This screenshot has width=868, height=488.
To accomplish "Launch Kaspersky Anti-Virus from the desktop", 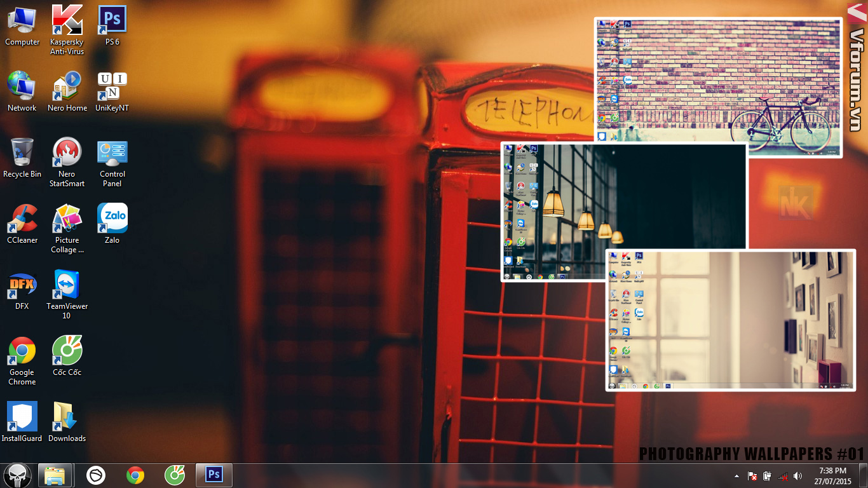I will click(67, 30).
